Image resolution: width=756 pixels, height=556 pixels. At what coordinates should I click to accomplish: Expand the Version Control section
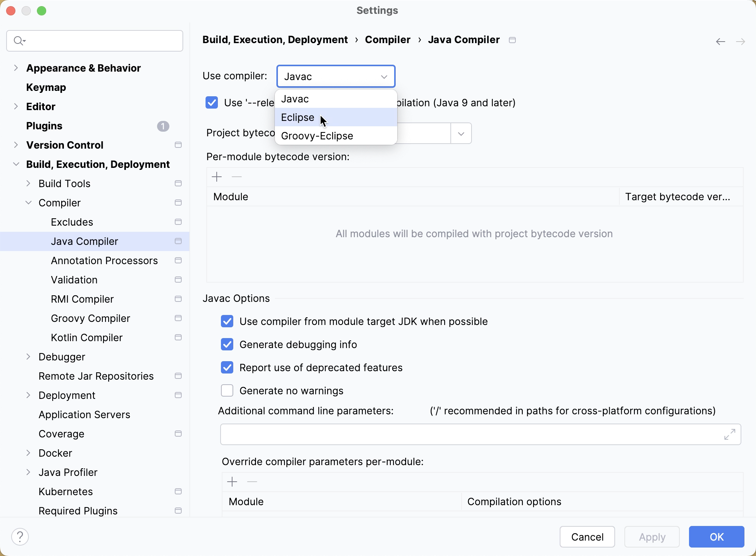[16, 145]
